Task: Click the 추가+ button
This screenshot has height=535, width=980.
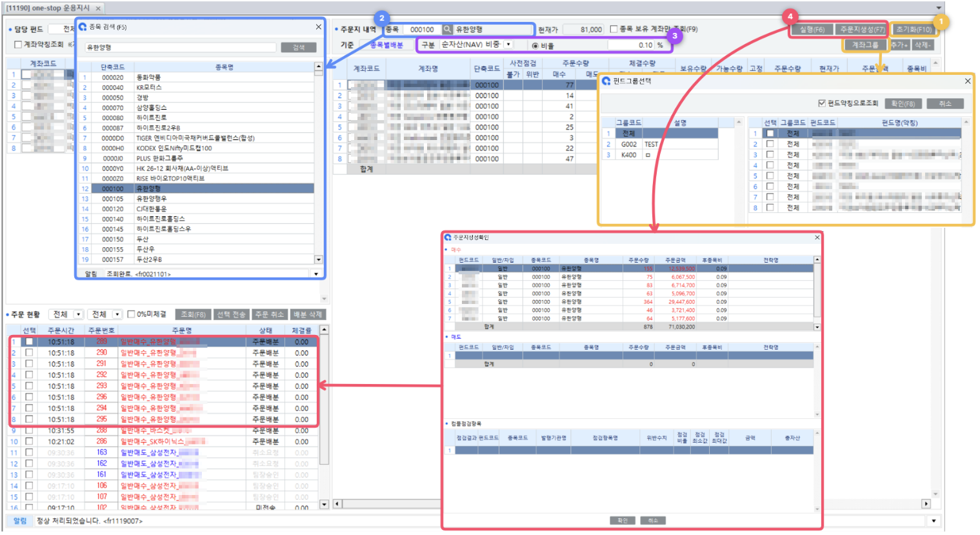Action: (899, 45)
